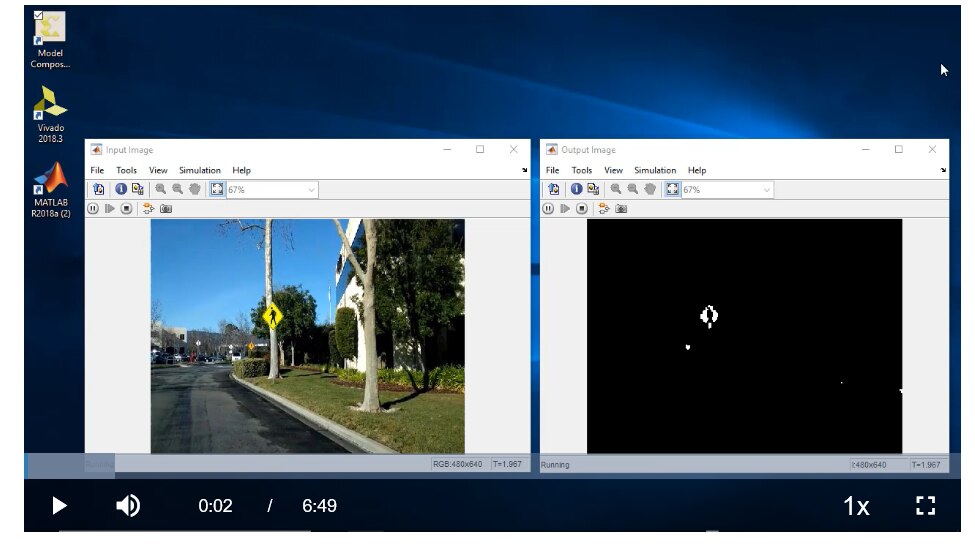Click Export to Image Tool in Output Image window
975x557 pixels.
tap(554, 189)
